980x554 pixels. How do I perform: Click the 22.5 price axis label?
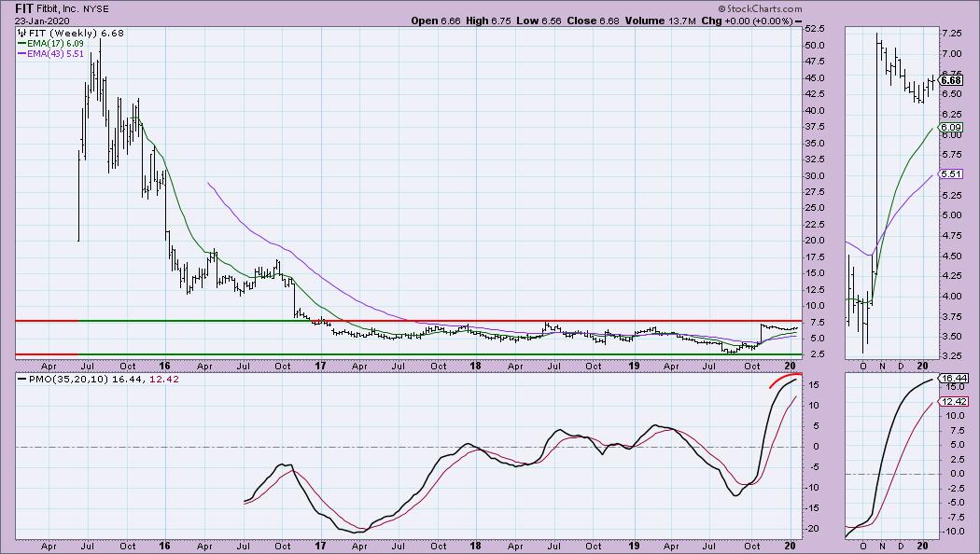(x=815, y=224)
